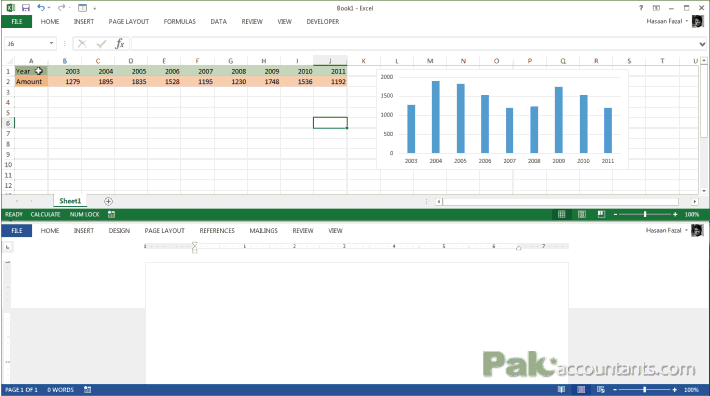Click Word proofing status icon
This screenshot has height=396, width=710.
(x=87, y=390)
